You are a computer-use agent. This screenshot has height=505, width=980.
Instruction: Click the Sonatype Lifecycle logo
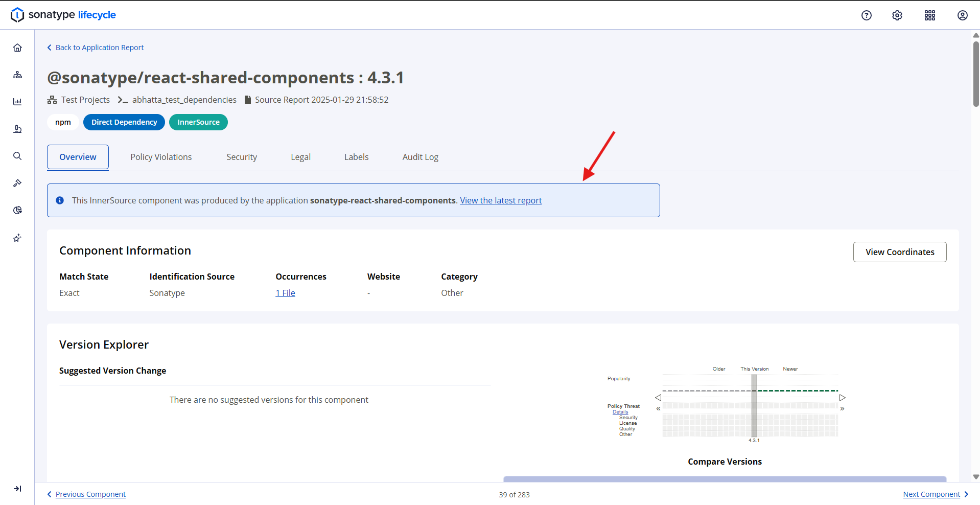click(x=63, y=15)
